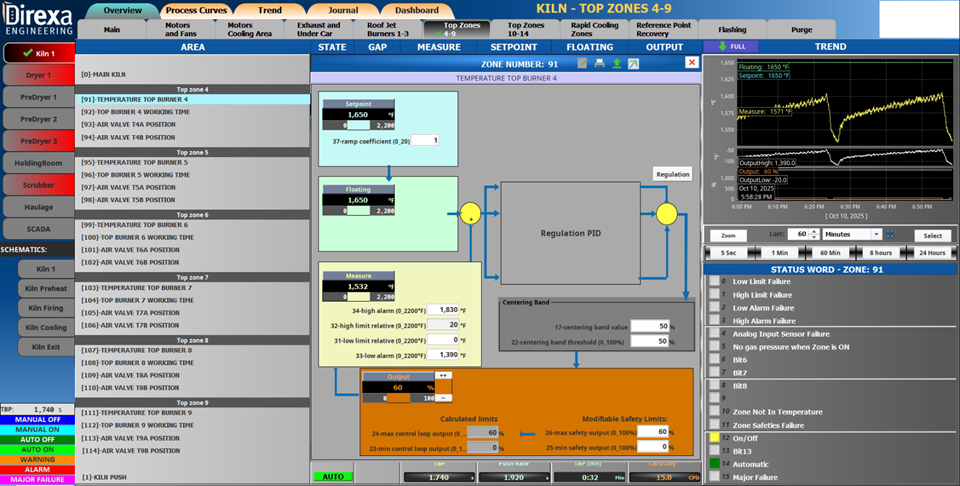Select [103]-TEMPERATURE TOP BURNER 7 row
Image resolution: width=960 pixels, height=486 pixels.
[x=192, y=288]
